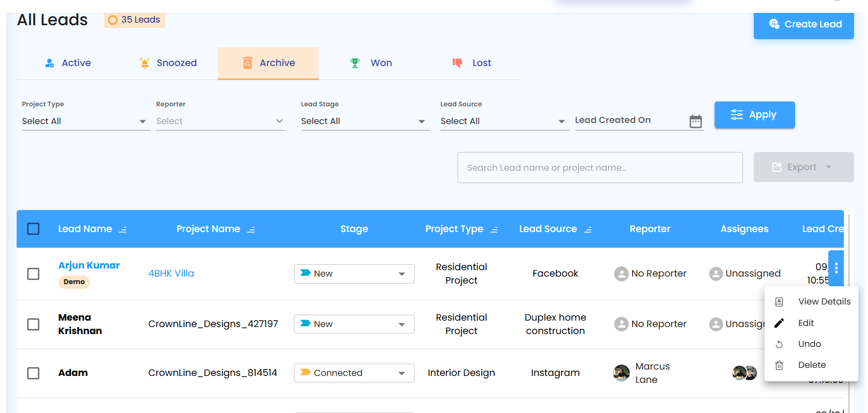Check the box for Meena Krishnan's lead
Viewport: 868px width, 413px height.
click(x=33, y=324)
